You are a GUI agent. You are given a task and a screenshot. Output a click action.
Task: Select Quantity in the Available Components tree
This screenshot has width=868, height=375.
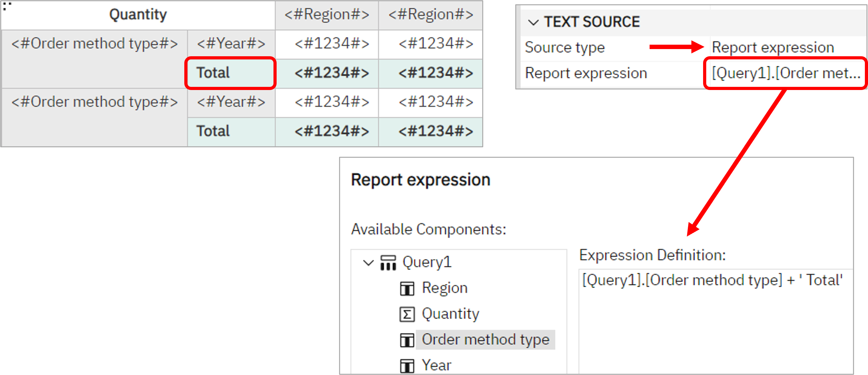pyautogui.click(x=450, y=314)
